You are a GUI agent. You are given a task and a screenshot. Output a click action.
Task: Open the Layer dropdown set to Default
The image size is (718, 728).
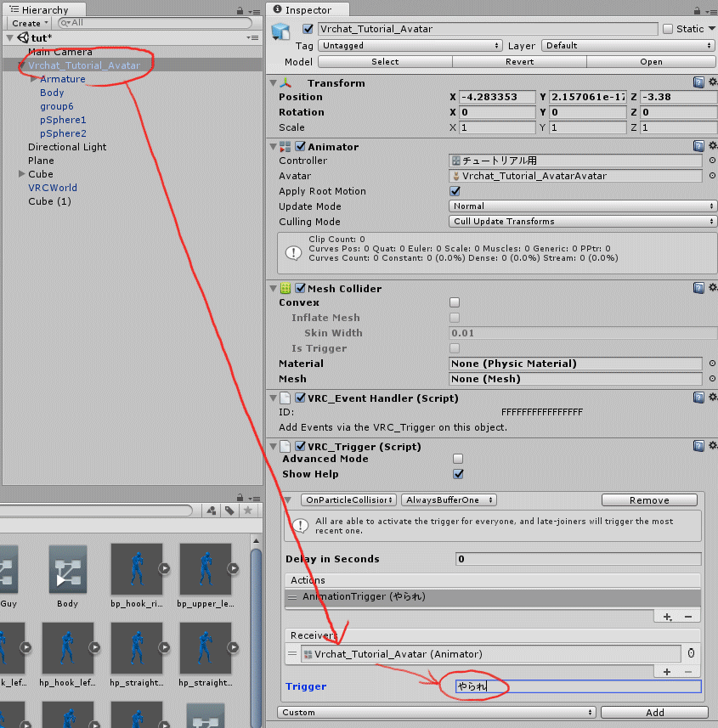tap(629, 46)
